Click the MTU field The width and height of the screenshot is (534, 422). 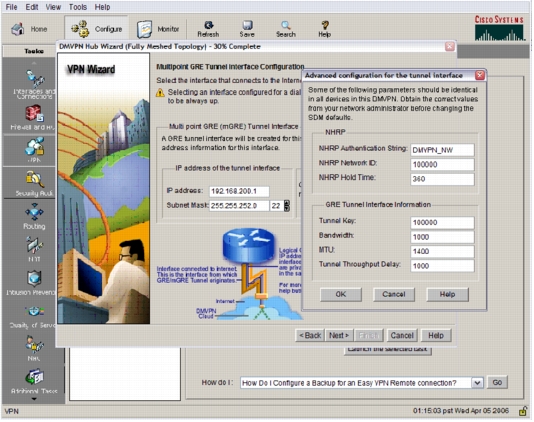pyautogui.click(x=442, y=251)
